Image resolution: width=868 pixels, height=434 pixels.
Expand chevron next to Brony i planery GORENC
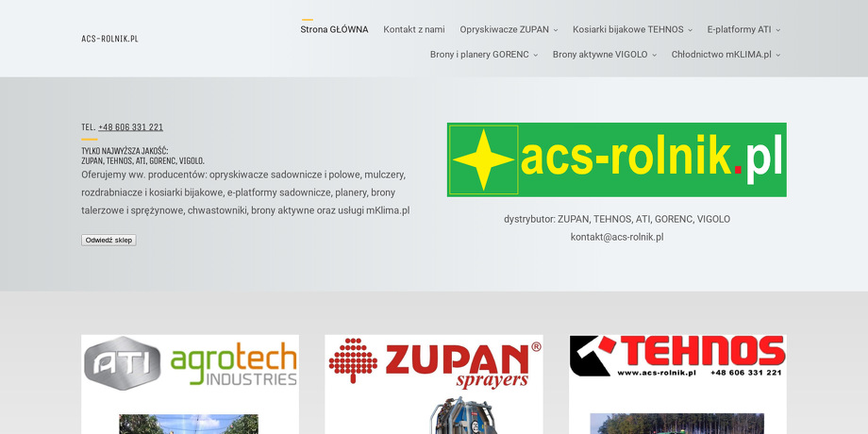click(x=535, y=55)
